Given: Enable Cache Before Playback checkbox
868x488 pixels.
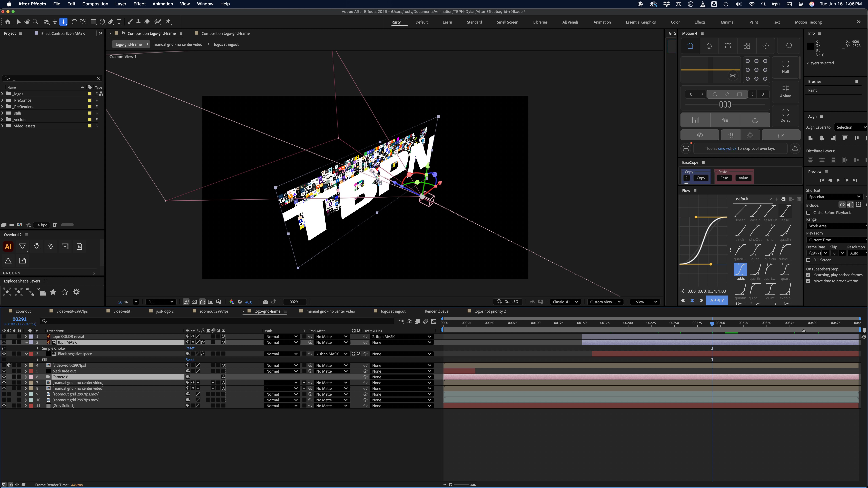Looking at the screenshot, I should [x=808, y=212].
